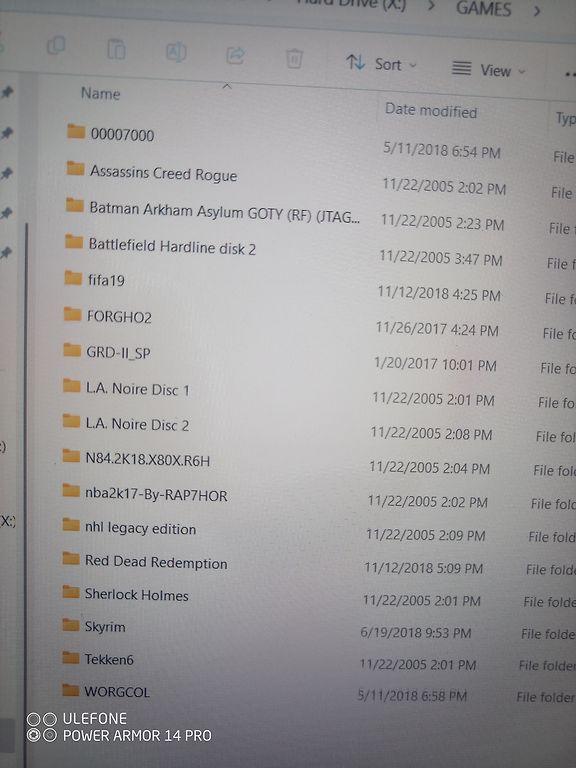Click the name Assassins Creed Rogue
This screenshot has height=768, width=576.
click(x=163, y=173)
